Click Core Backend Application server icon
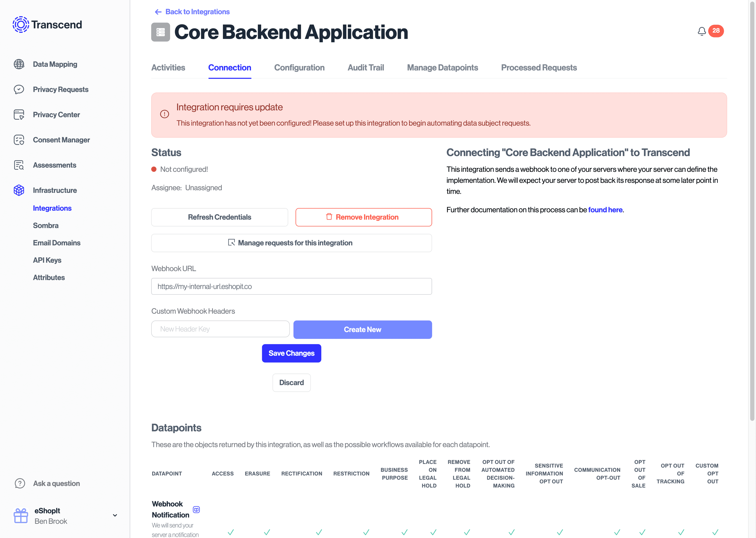Image resolution: width=756 pixels, height=538 pixels. [160, 32]
